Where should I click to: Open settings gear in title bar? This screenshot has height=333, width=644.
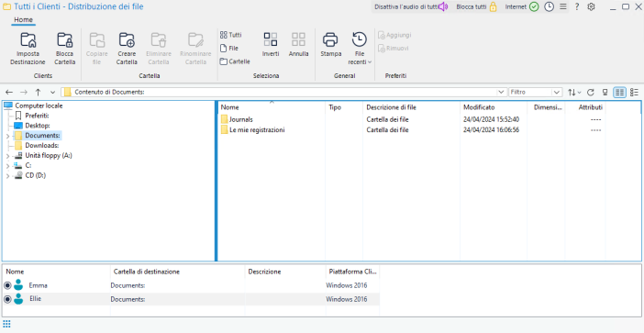pyautogui.click(x=591, y=7)
